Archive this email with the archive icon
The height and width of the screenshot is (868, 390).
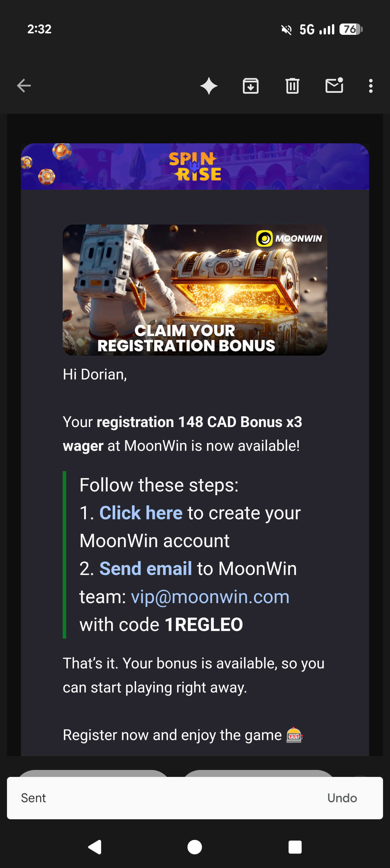(250, 86)
